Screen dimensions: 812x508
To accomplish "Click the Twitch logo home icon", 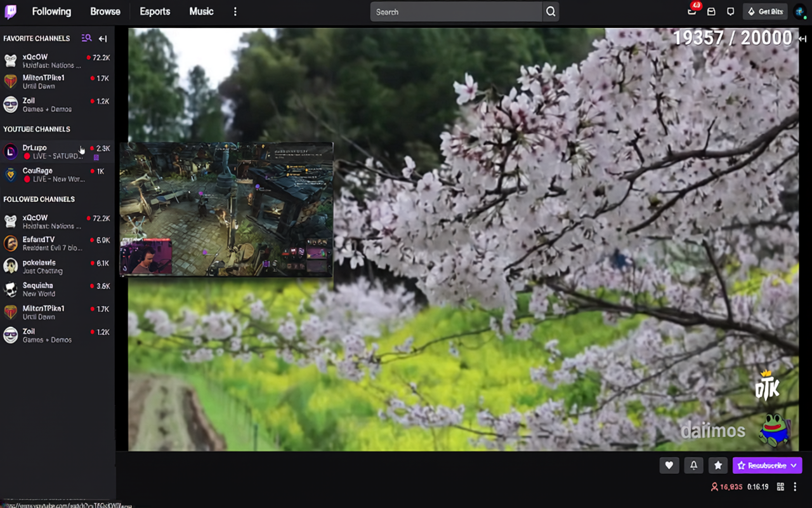I will pyautogui.click(x=11, y=11).
